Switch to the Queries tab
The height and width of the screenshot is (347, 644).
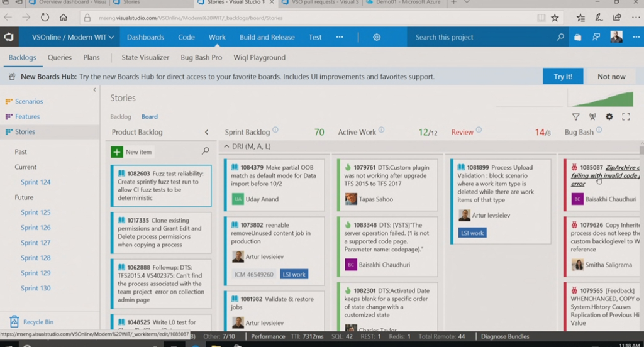point(60,57)
